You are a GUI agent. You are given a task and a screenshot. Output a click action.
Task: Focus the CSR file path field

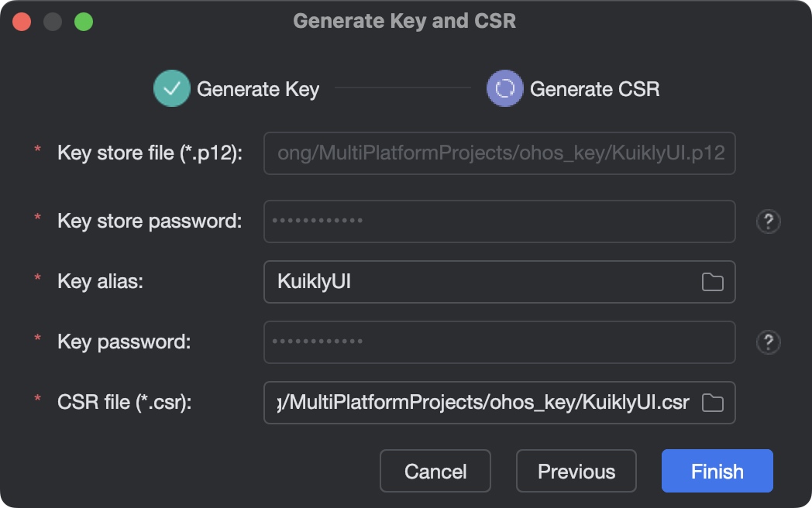click(x=480, y=403)
